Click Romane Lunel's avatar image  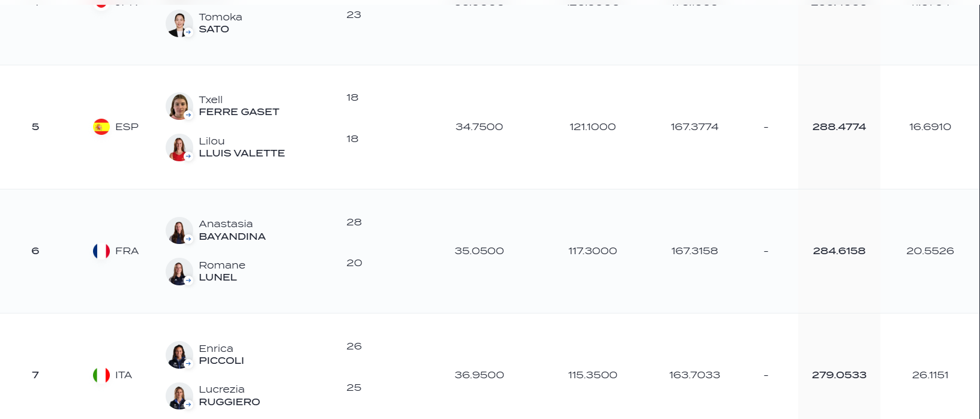179,272
